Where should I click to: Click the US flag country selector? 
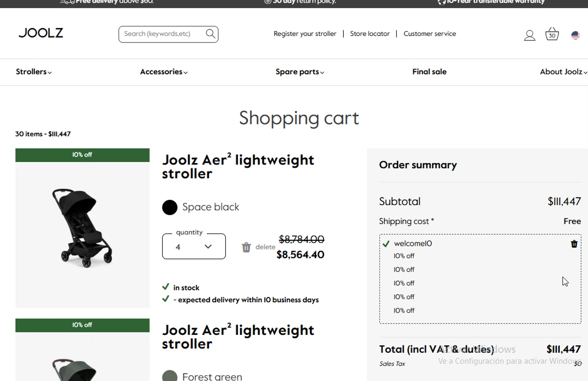click(x=575, y=36)
